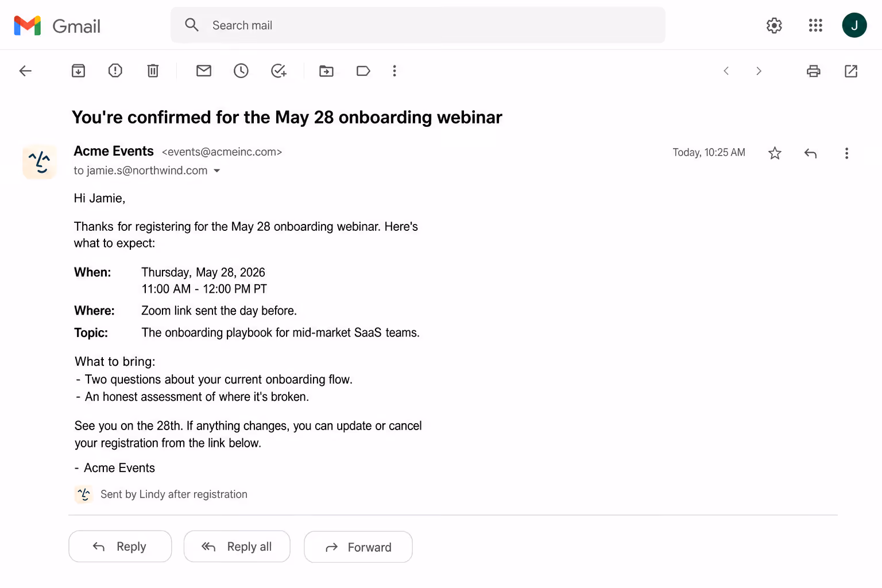Click the Forward button
The image size is (882, 588).
point(358,547)
